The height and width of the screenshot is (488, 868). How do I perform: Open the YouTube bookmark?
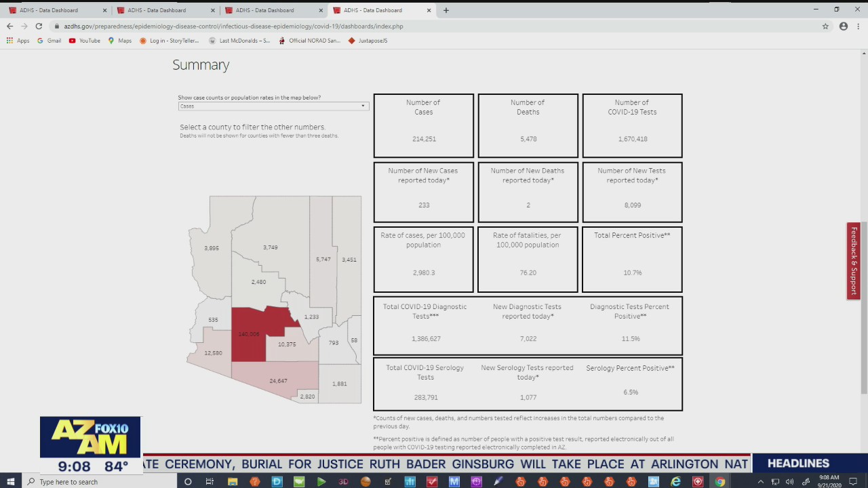tap(84, 41)
